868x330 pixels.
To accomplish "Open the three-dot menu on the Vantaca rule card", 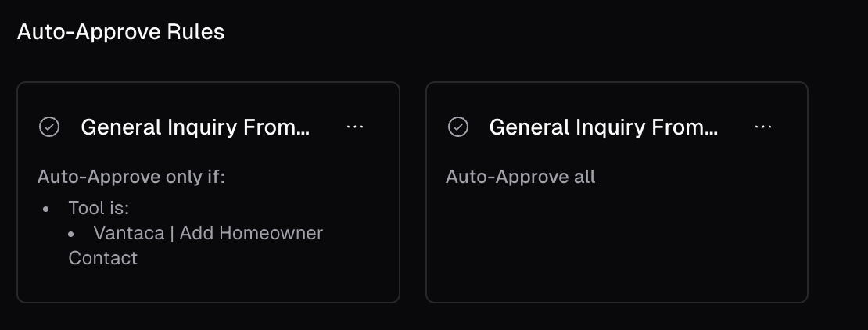I will (355, 127).
